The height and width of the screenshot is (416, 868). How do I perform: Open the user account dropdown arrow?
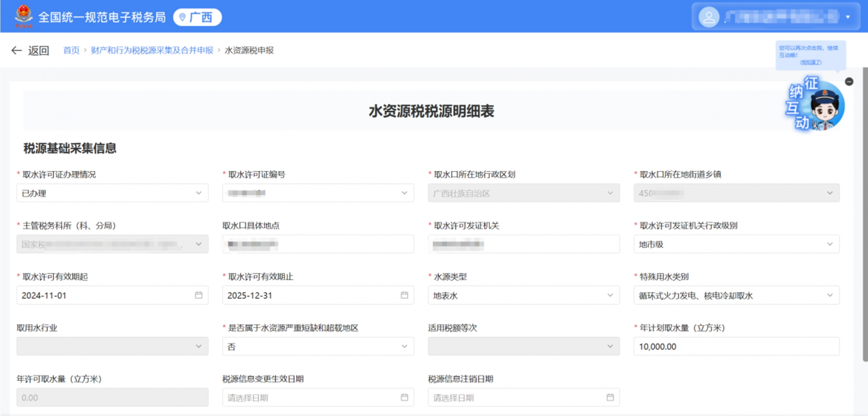click(x=848, y=17)
